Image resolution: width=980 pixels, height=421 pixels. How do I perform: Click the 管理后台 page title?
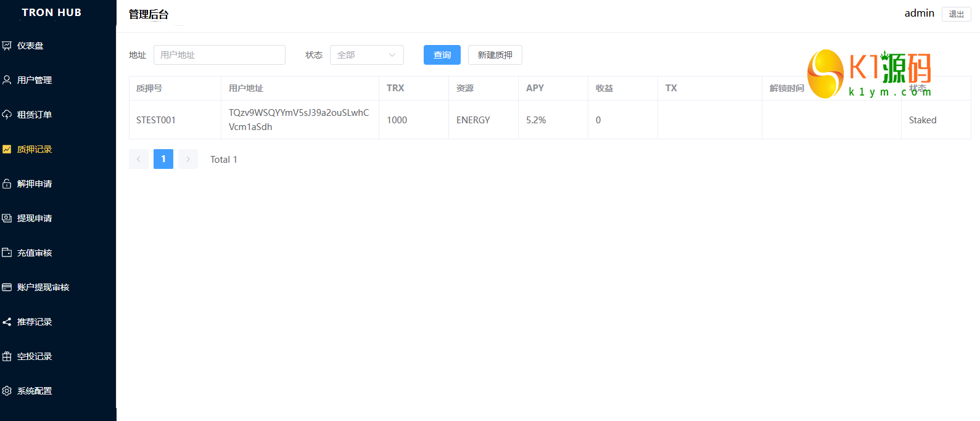(149, 14)
